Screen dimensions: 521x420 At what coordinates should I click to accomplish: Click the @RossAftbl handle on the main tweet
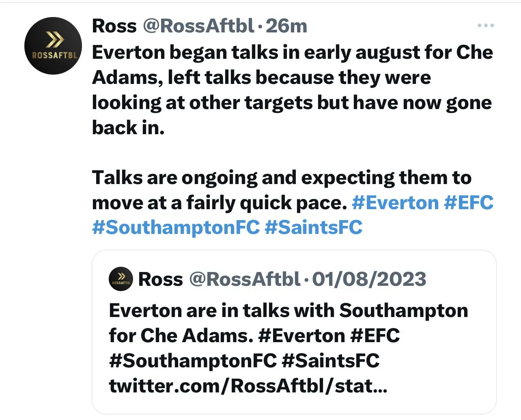(x=198, y=26)
